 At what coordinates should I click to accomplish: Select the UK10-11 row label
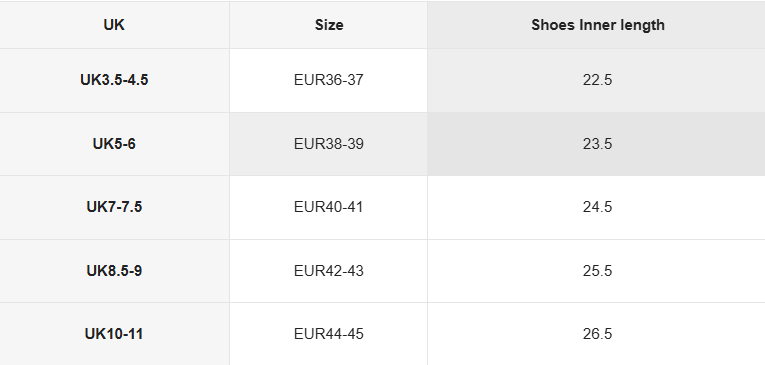[x=114, y=334]
